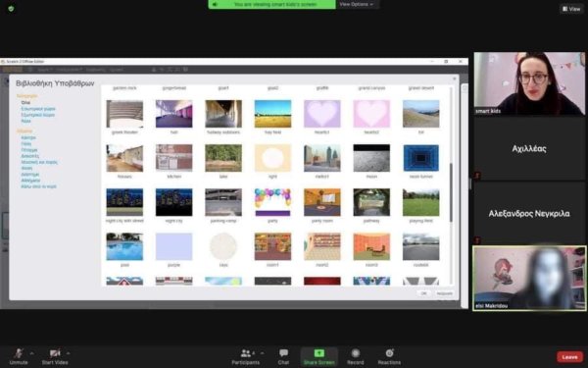Select the pool backdrop thumbnail
Screen dimensions: 588x368
tap(124, 246)
